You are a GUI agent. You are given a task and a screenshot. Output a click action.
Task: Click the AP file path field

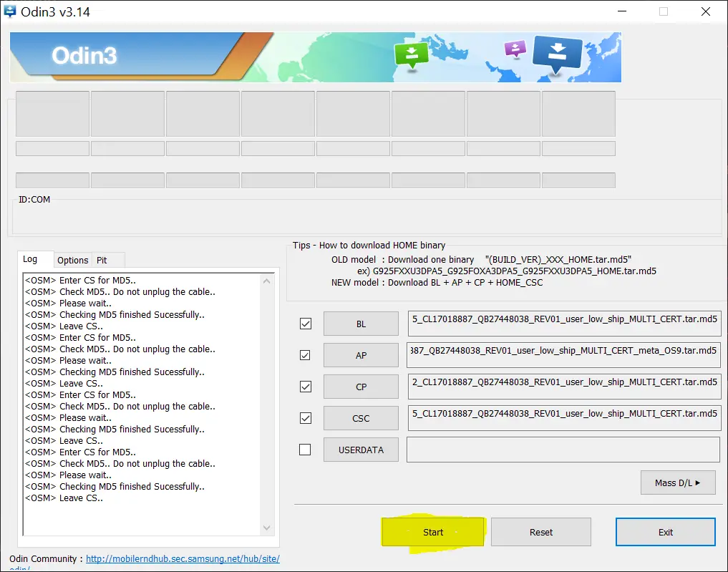pos(563,355)
